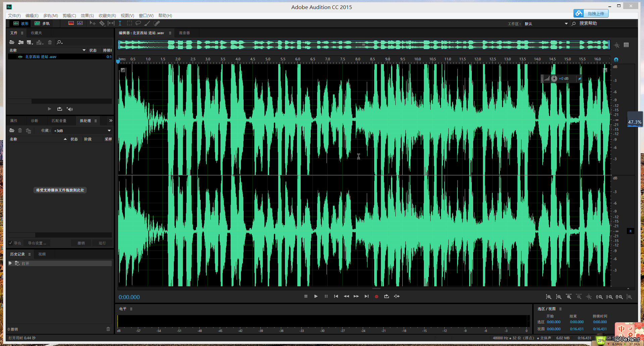Select the Razor tool in the toolbar
The image size is (644, 346).
pyautogui.click(x=102, y=23)
